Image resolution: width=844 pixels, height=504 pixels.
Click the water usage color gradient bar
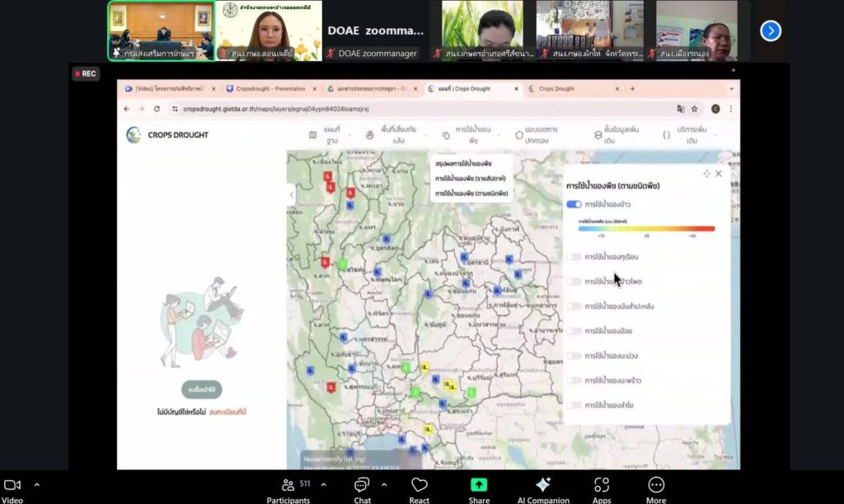coord(646,229)
